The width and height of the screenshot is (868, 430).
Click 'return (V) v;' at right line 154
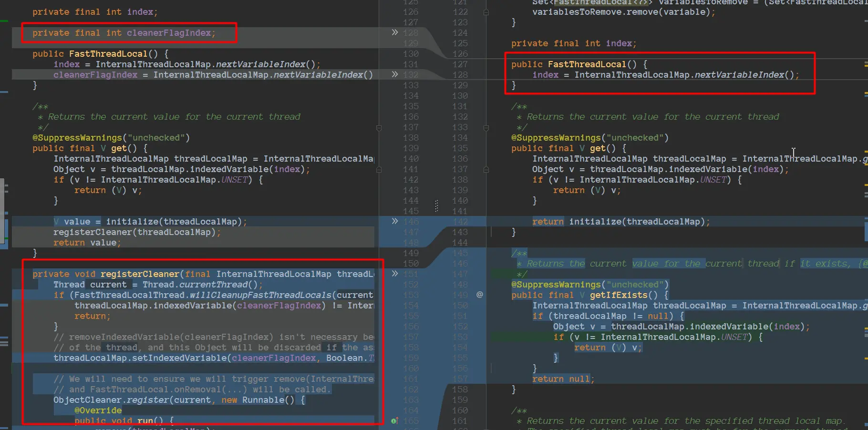tap(608, 348)
